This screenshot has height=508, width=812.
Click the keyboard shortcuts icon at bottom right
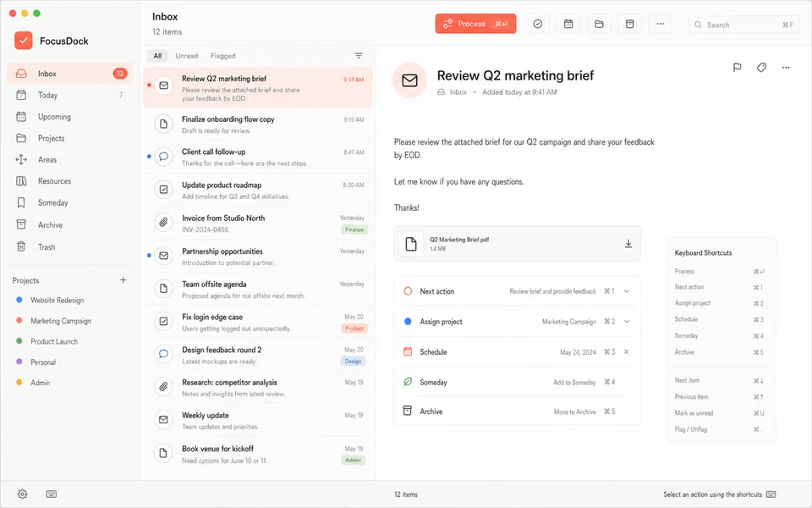coord(771,494)
